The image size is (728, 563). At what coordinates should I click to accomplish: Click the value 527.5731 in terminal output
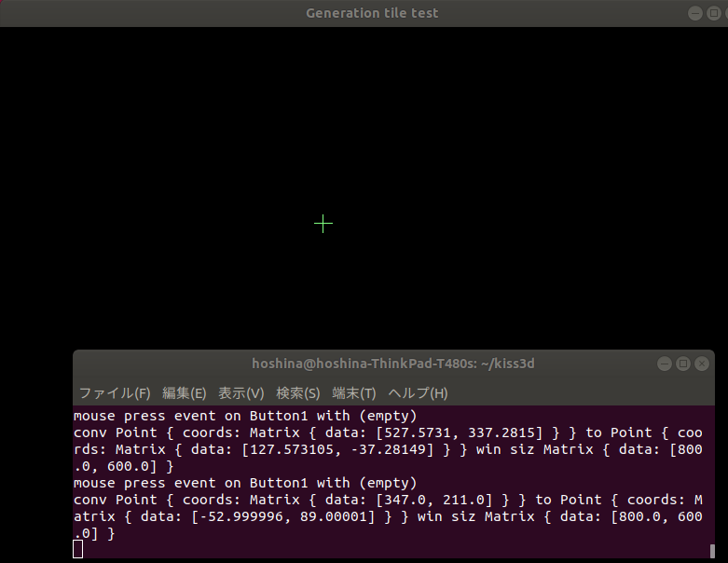tap(418, 433)
